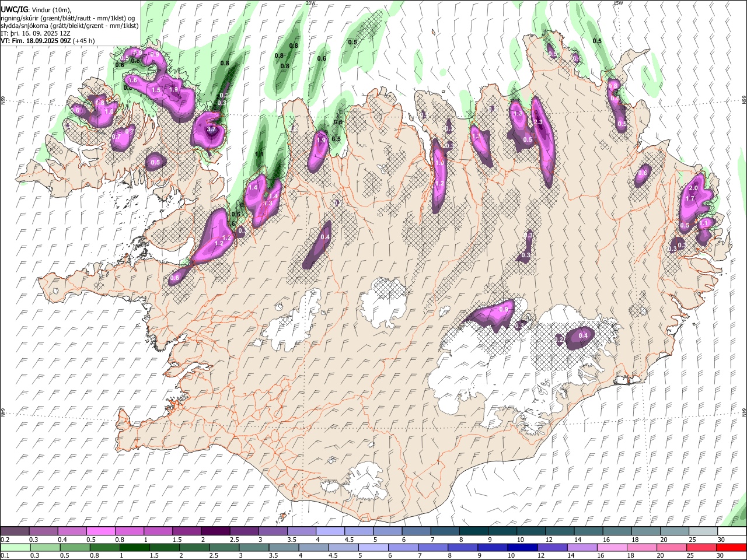Click the "UWC/IG" title text
Viewport: 747px width, 560px height.
[x=14, y=10]
